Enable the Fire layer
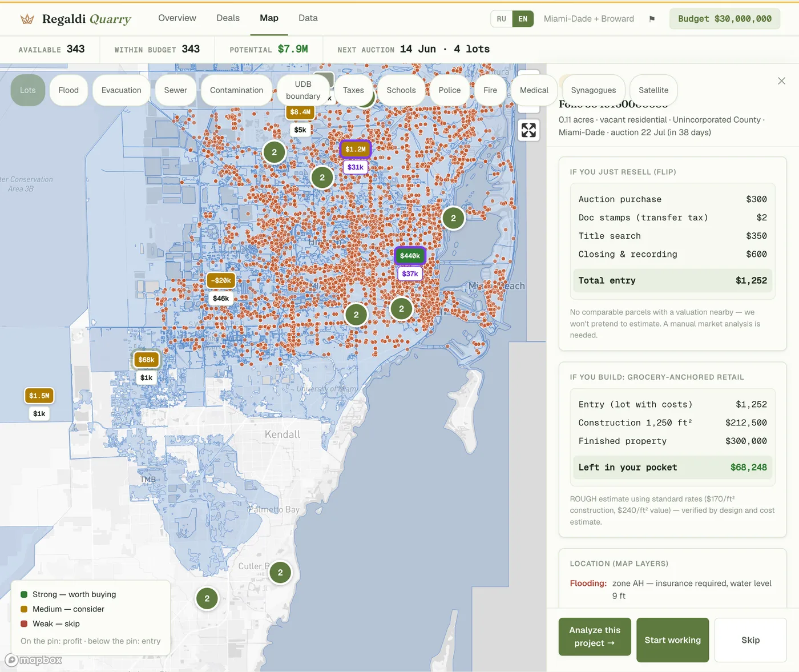Viewport: 799px width, 672px height. 490,90
